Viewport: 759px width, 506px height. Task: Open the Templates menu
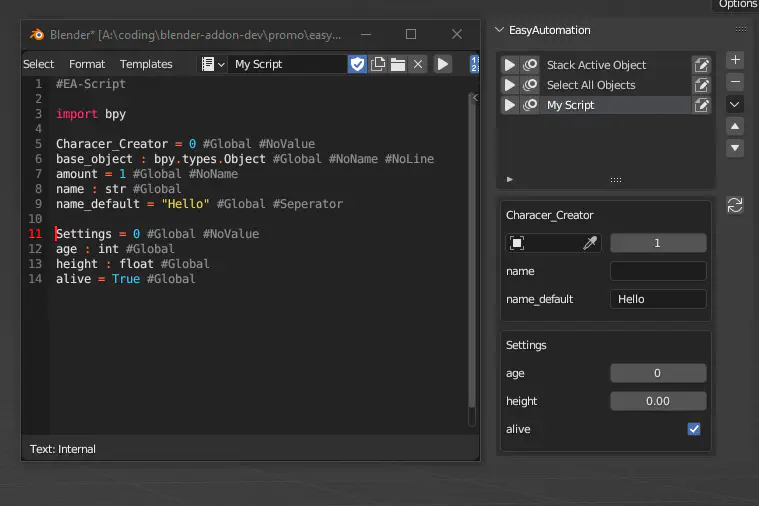click(x=146, y=64)
